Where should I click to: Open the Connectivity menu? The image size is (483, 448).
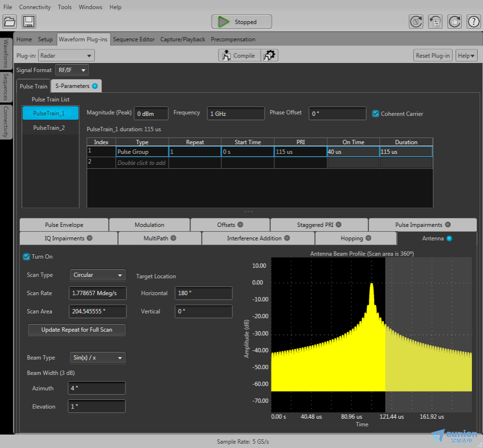click(35, 7)
